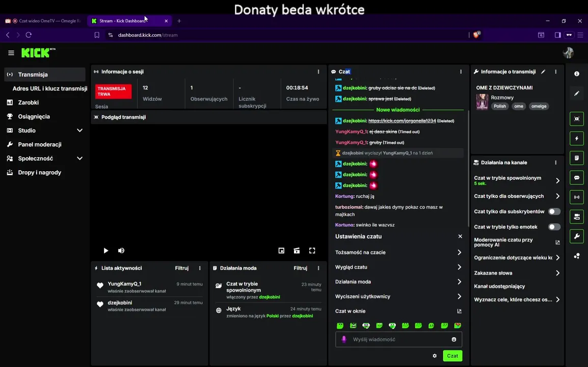Screen dimensions: 588x367
Task: Open Czat tylko dla obserwujących settings
Action: (x=517, y=196)
